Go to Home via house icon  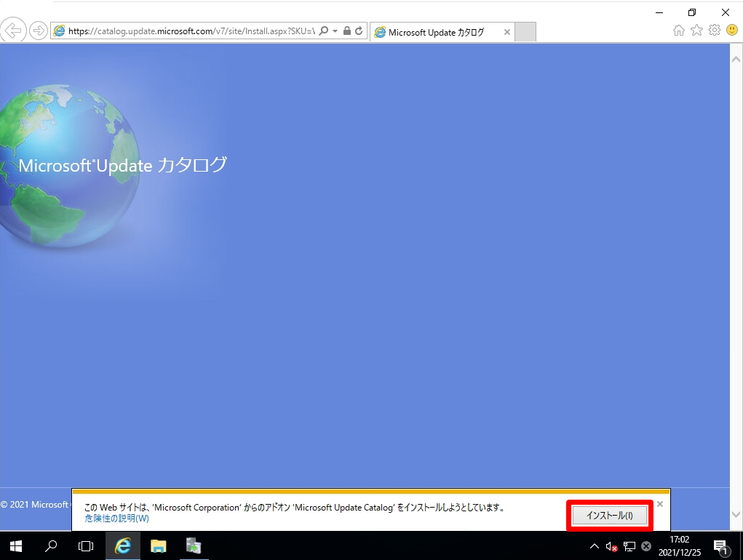(678, 31)
